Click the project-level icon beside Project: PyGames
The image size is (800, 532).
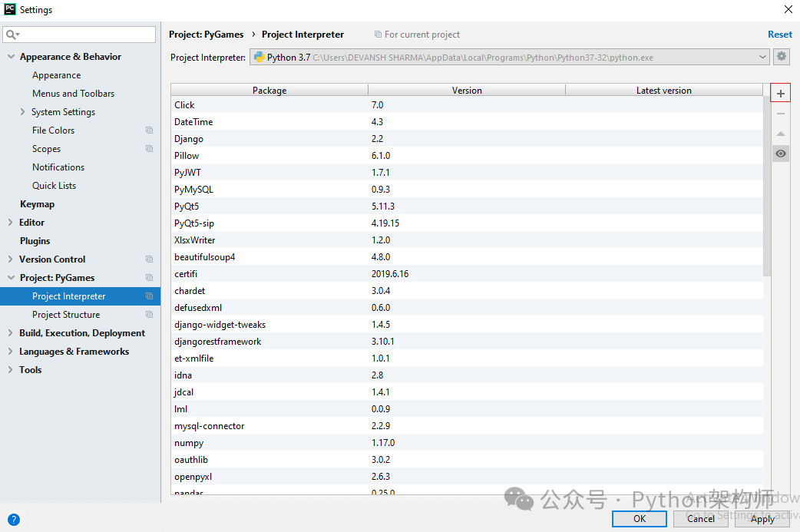[149, 277]
